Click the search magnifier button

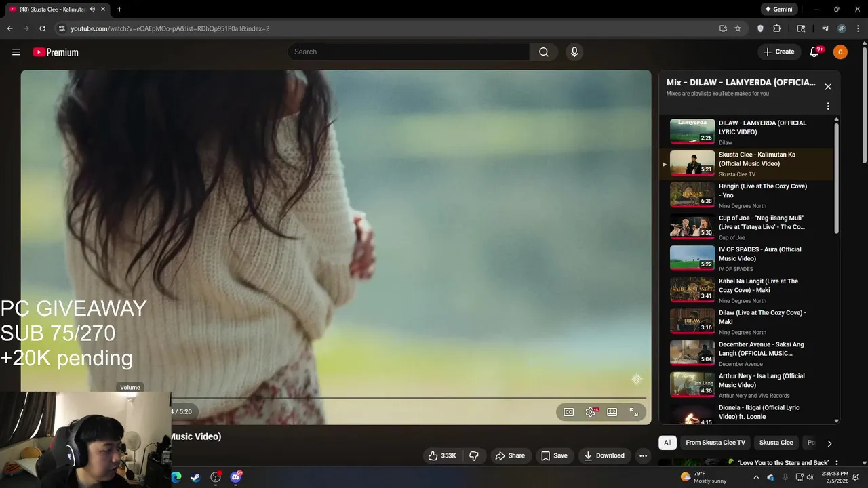point(544,52)
